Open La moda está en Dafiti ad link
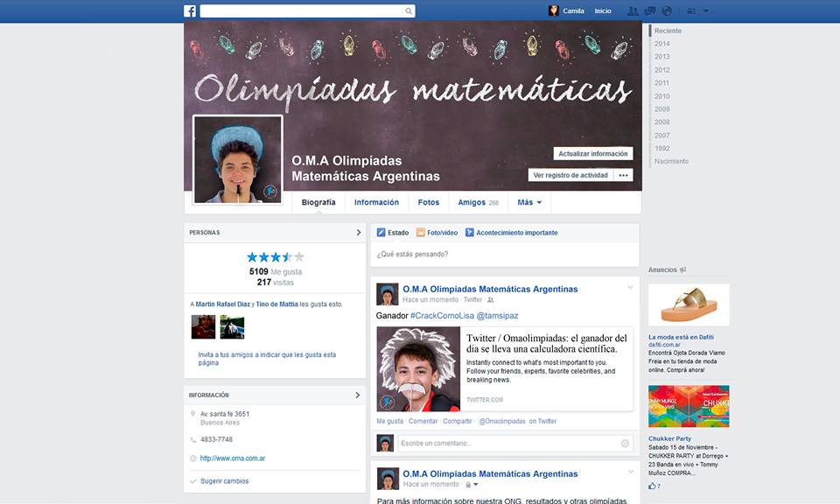The image size is (840, 504). [x=681, y=338]
